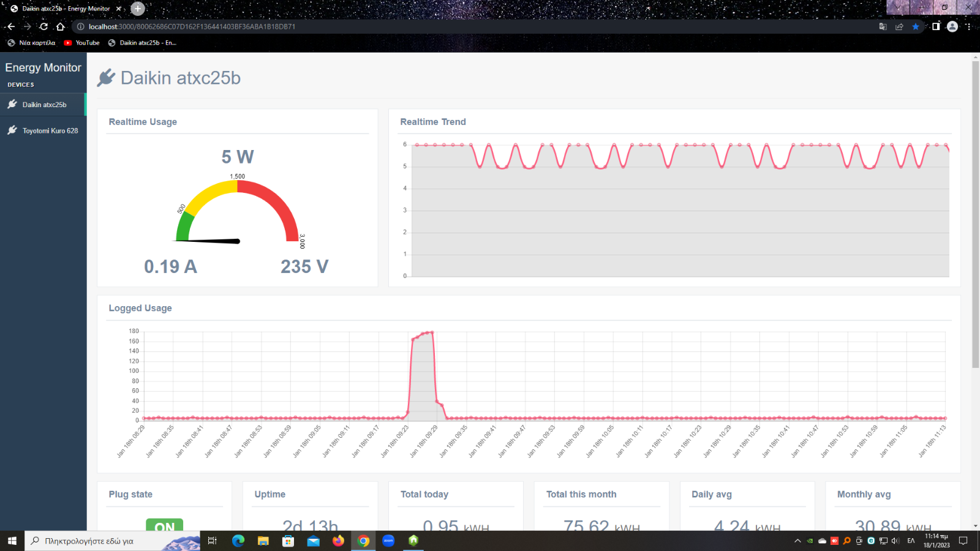Open Microsoft Store from taskbar

pos(288,541)
